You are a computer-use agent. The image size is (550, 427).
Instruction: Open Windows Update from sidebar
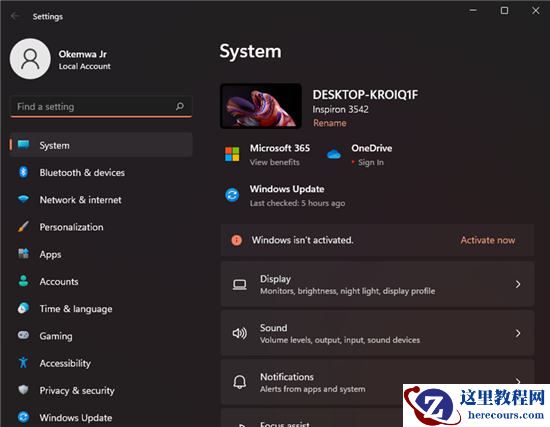[x=101, y=417]
